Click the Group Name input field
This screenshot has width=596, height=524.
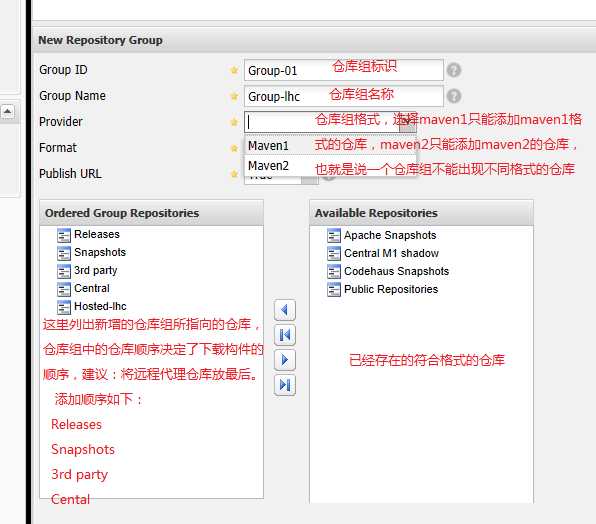tap(344, 96)
